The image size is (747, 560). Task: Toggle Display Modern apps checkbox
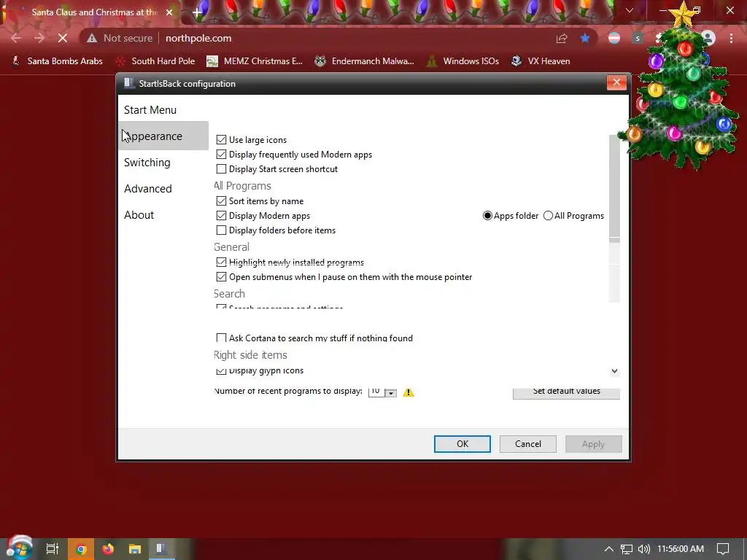pos(221,216)
